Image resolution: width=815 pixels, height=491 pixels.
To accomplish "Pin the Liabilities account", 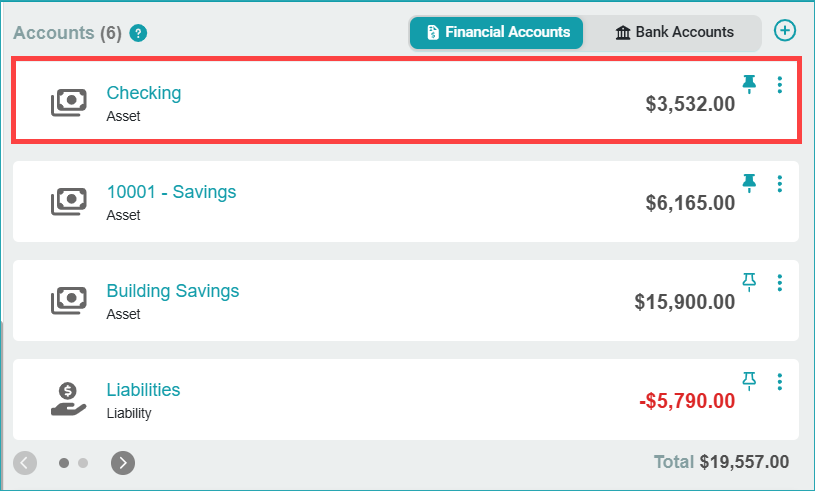I will [749, 380].
